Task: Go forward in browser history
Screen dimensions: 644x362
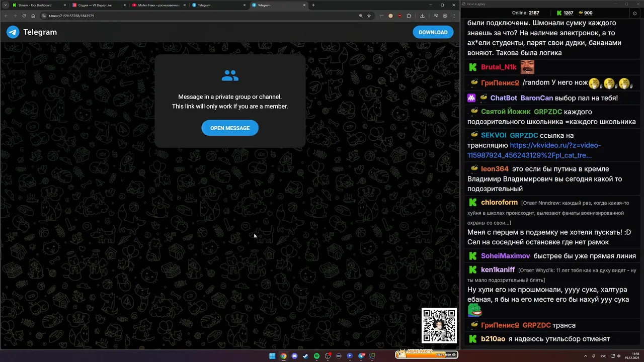Action: 15,16
